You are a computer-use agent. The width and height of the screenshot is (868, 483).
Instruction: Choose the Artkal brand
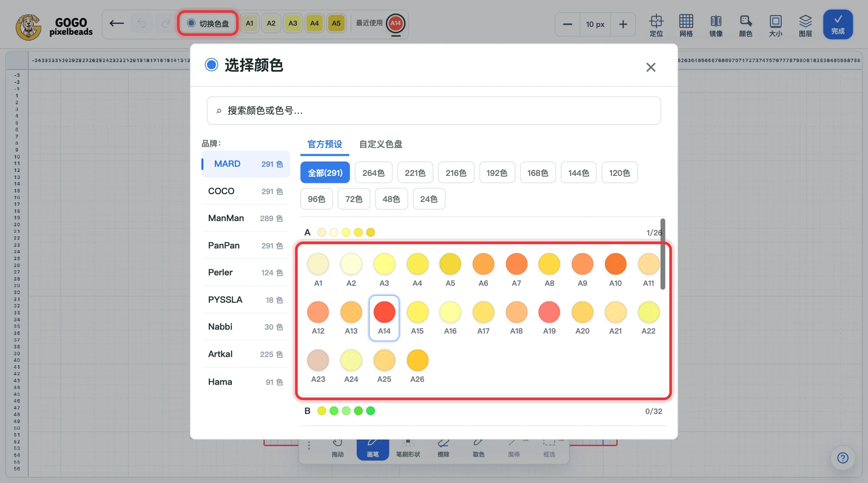click(246, 354)
